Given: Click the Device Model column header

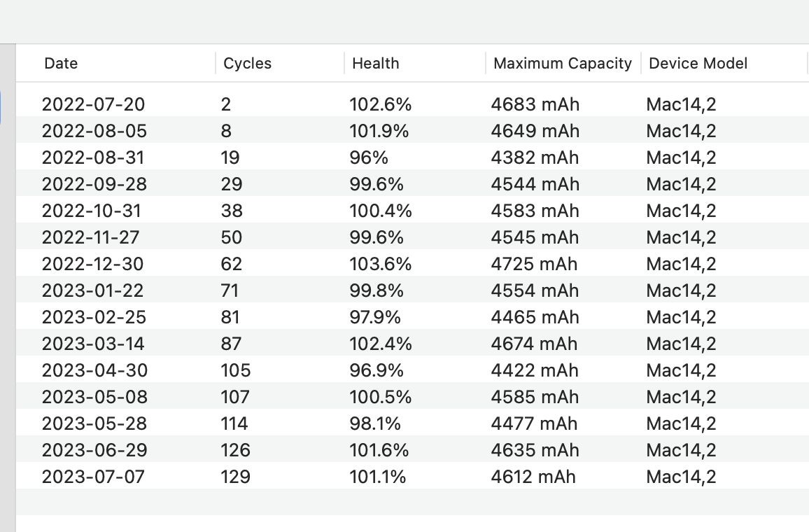Looking at the screenshot, I should pyautogui.click(x=698, y=64).
